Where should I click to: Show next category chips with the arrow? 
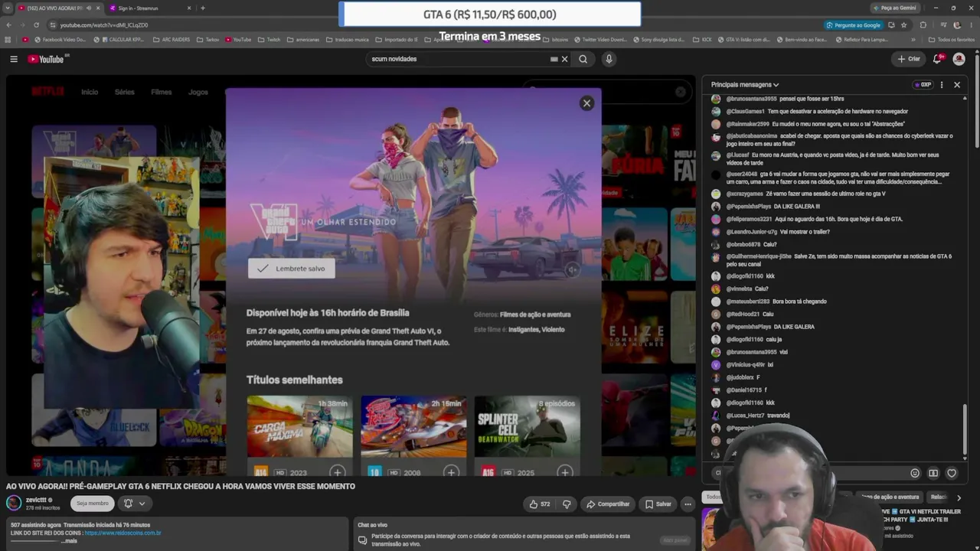point(959,497)
